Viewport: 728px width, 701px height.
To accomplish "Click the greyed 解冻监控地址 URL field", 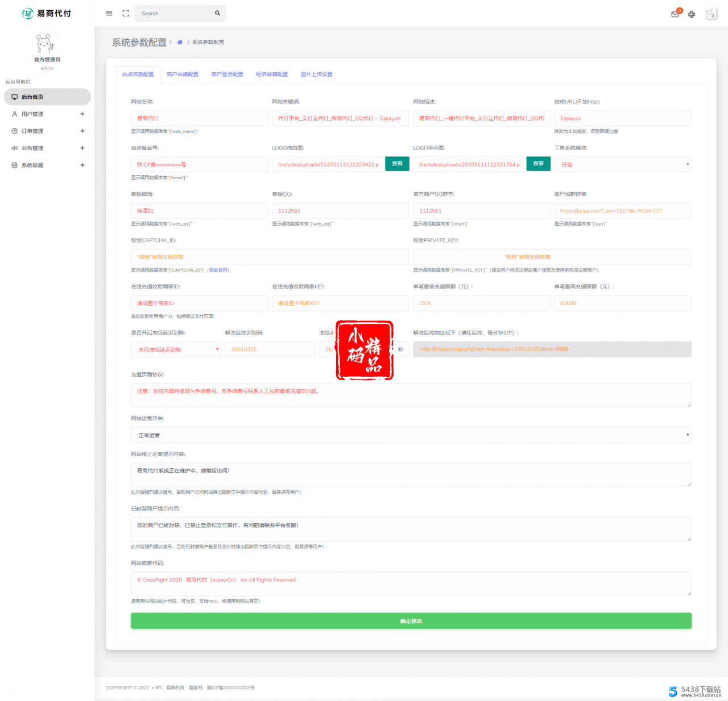I will tap(552, 349).
